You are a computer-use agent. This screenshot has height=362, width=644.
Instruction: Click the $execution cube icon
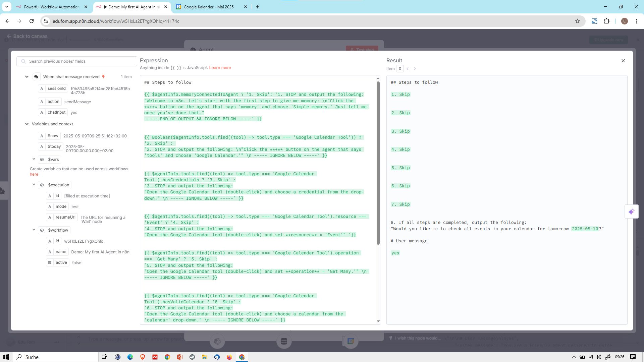[x=42, y=185]
